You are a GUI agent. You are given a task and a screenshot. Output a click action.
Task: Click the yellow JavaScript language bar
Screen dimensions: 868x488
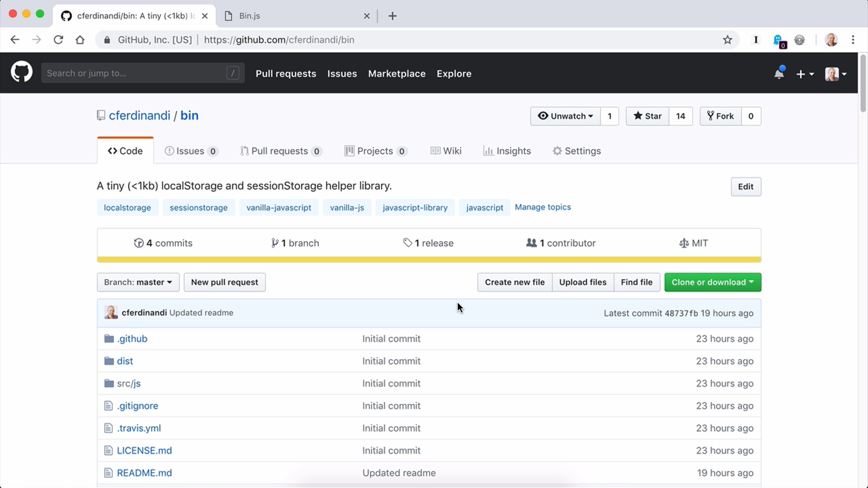tap(429, 260)
